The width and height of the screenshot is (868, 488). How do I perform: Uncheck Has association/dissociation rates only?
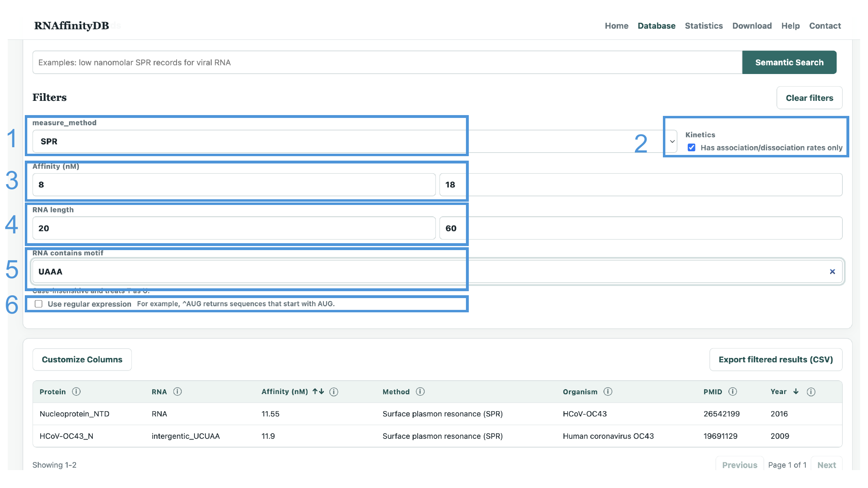click(x=691, y=148)
